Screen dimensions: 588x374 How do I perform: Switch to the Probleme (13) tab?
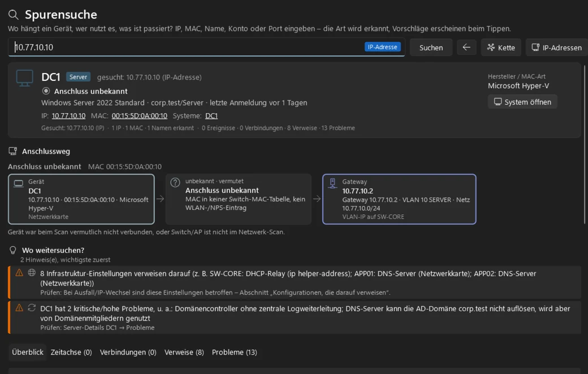coord(235,352)
